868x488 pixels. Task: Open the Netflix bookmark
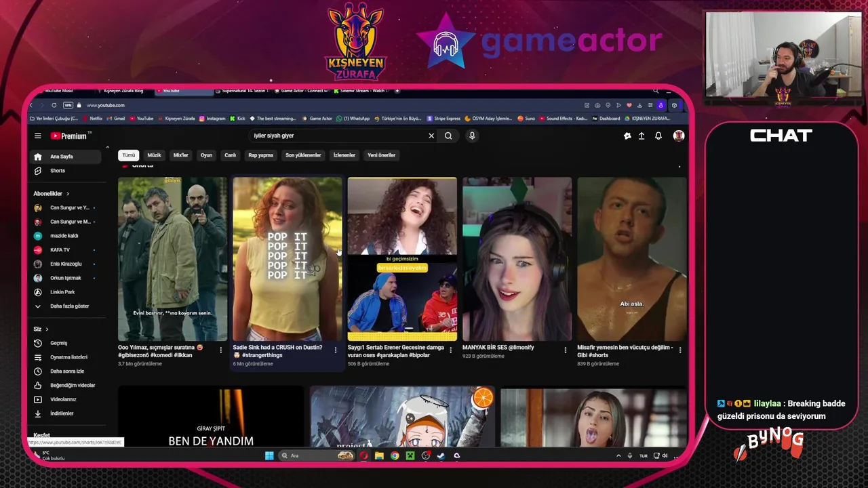point(92,119)
